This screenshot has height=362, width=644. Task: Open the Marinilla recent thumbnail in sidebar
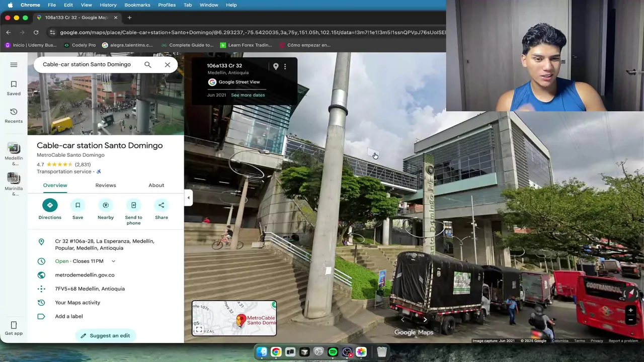[x=14, y=184]
